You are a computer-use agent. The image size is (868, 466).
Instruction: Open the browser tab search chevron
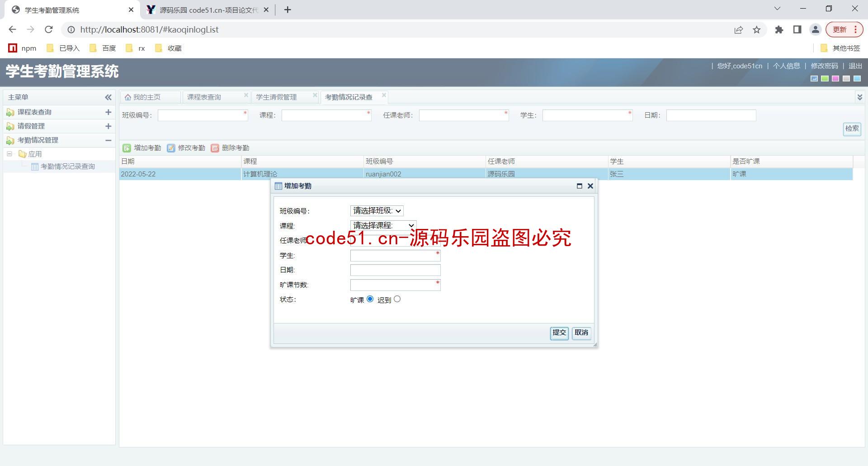point(778,9)
